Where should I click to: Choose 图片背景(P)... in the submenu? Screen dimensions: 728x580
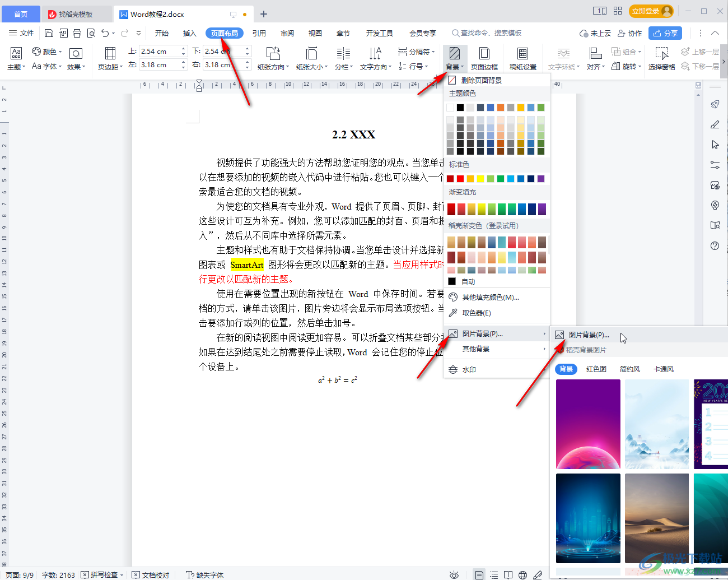coord(589,335)
